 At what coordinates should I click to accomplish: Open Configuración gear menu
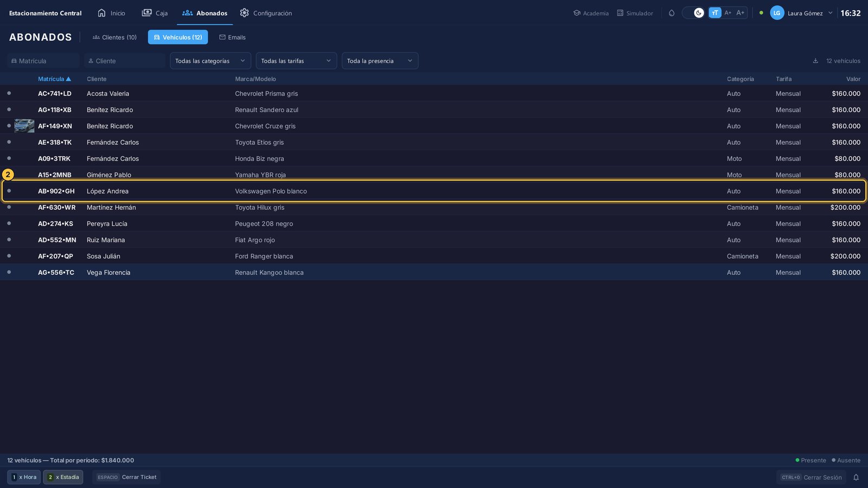(x=266, y=13)
